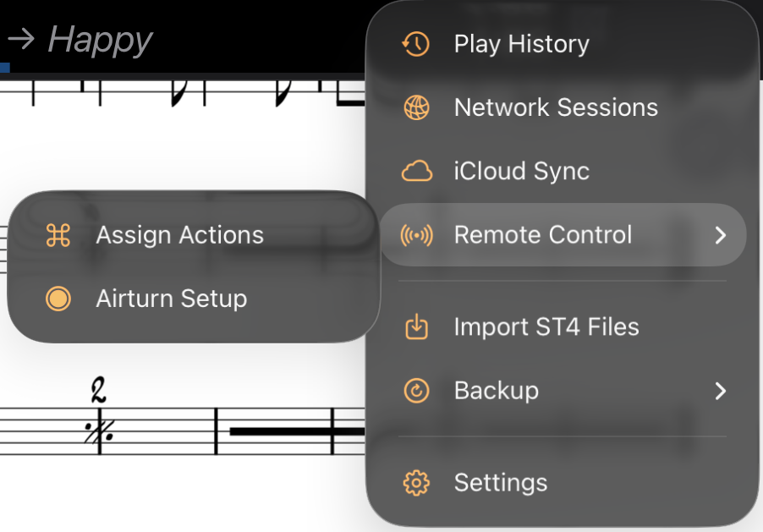Click the download icon next to Import ST4 Files
Screen dimensions: 763x532
(414, 326)
